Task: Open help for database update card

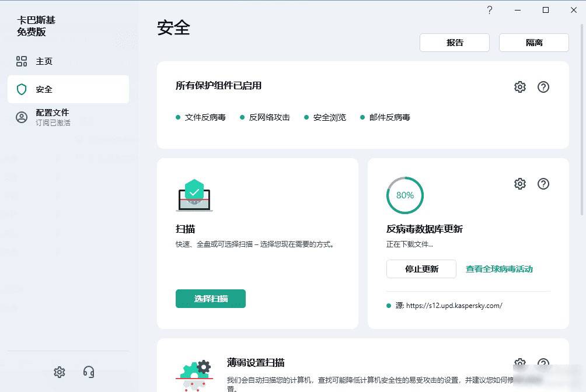Action: click(543, 184)
